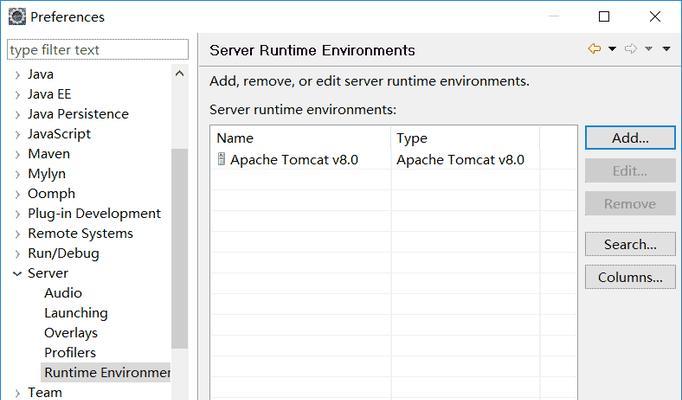Screen dimensions: 682x400
Task: Sort by the Name column header
Action: (301, 138)
